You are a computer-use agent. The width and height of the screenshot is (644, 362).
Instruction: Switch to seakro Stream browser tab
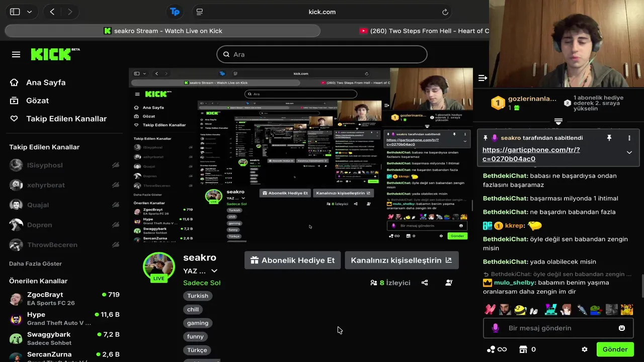(163, 31)
